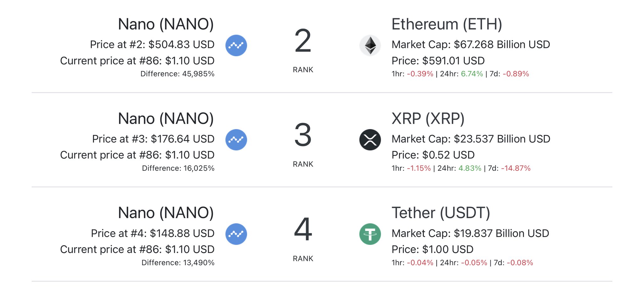Click the large rank number 2
Image resolution: width=644 pixels, height=297 pixels.
tap(303, 41)
